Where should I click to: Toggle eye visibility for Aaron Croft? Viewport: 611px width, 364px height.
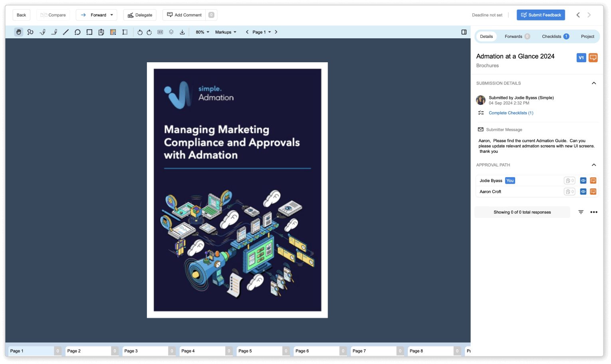583,192
